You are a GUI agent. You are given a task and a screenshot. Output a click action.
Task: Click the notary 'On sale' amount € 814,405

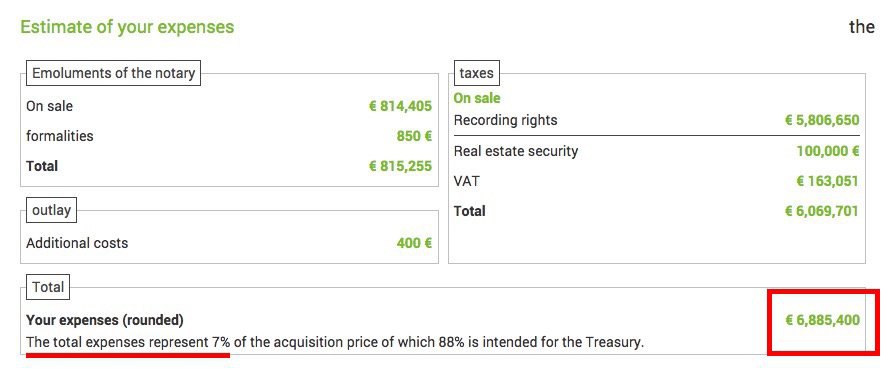[400, 106]
